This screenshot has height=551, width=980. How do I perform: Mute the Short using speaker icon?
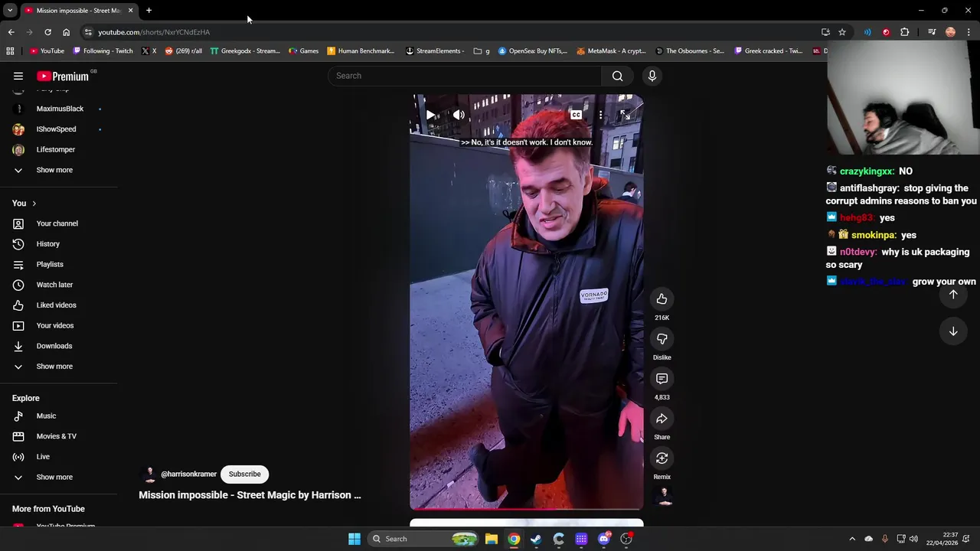[459, 115]
